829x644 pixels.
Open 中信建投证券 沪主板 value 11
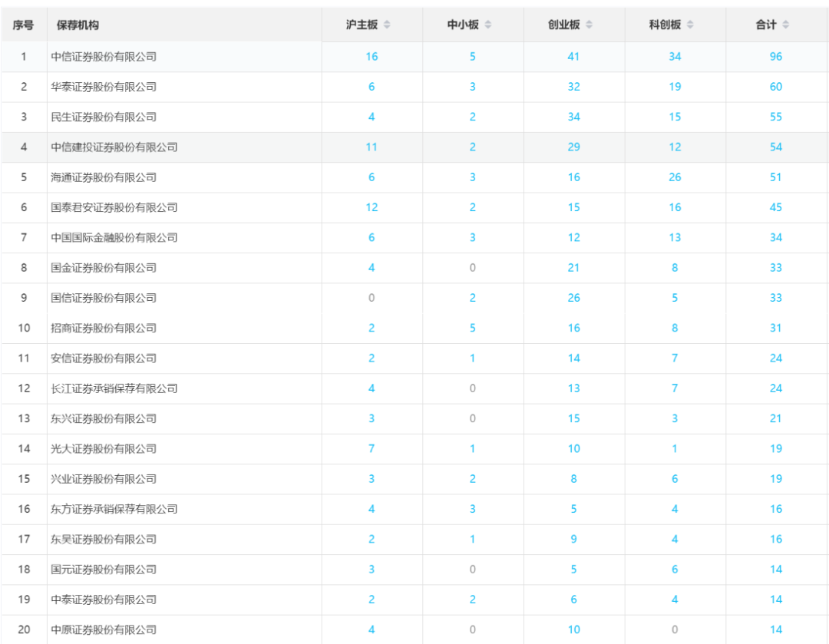pyautogui.click(x=372, y=147)
